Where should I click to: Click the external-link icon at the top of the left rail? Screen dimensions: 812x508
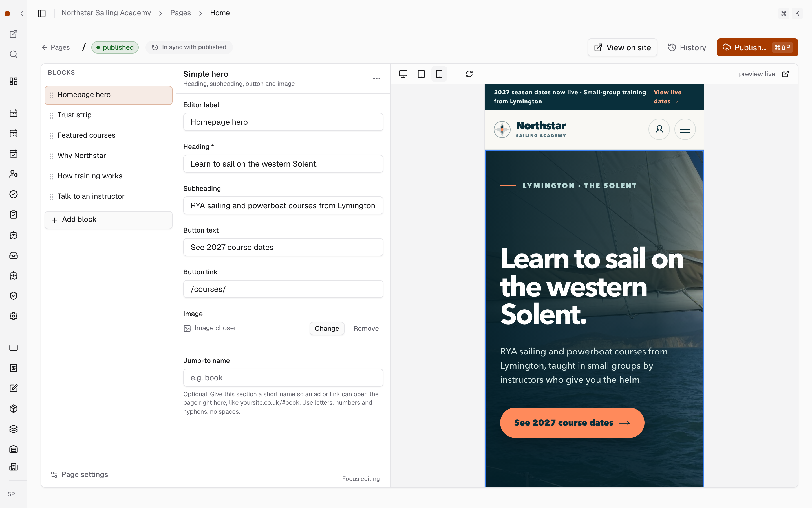click(x=14, y=34)
